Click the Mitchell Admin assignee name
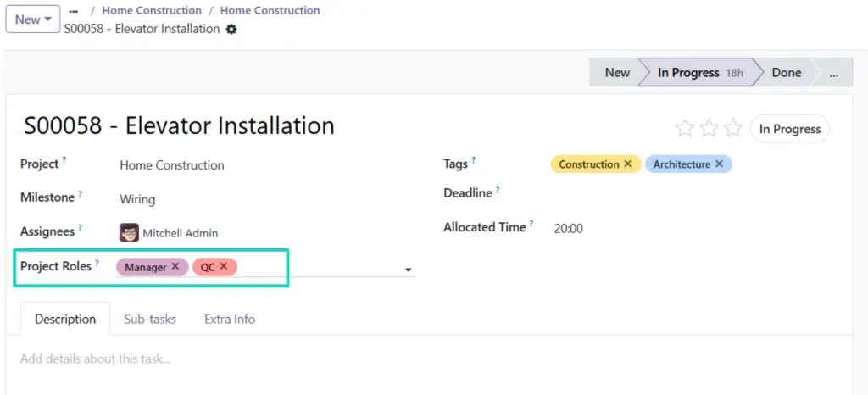This screenshot has height=395, width=868. 181,233
